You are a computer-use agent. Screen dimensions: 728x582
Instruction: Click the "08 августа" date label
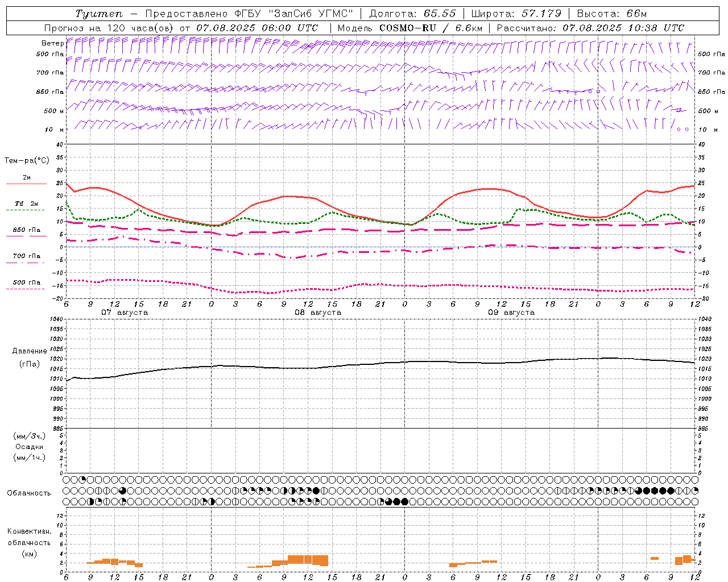[x=318, y=313]
